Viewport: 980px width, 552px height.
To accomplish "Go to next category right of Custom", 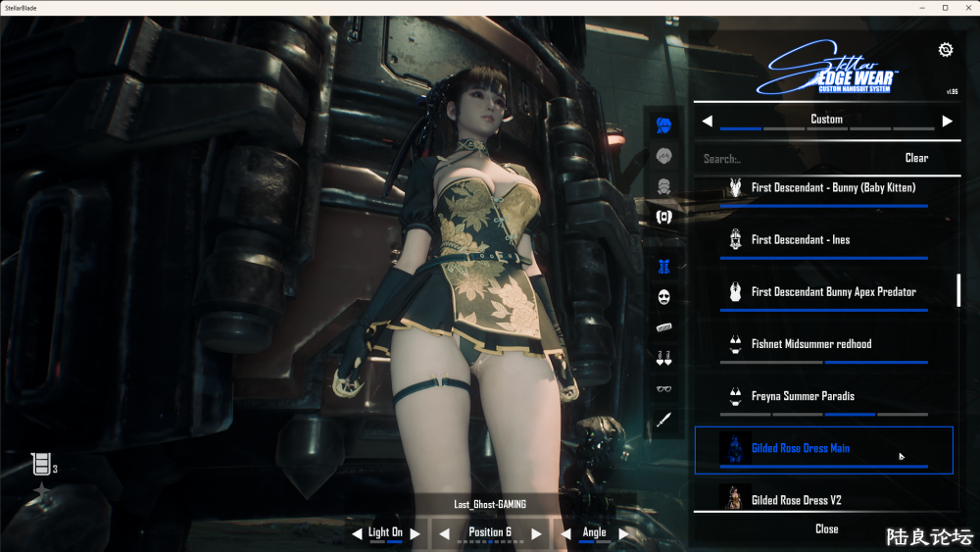I will 948,121.
